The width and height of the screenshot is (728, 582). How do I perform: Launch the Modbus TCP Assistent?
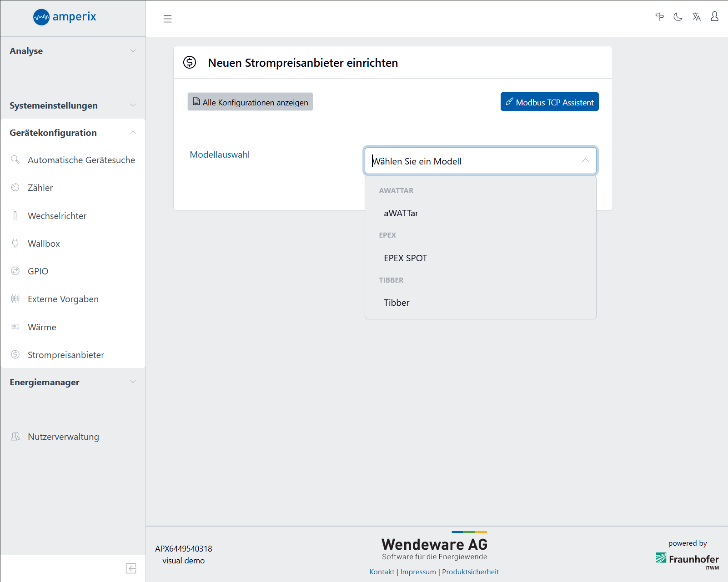tap(549, 102)
